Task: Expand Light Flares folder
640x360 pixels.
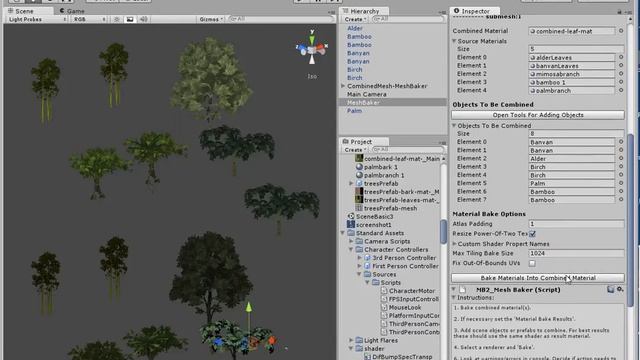Action: pos(351,340)
